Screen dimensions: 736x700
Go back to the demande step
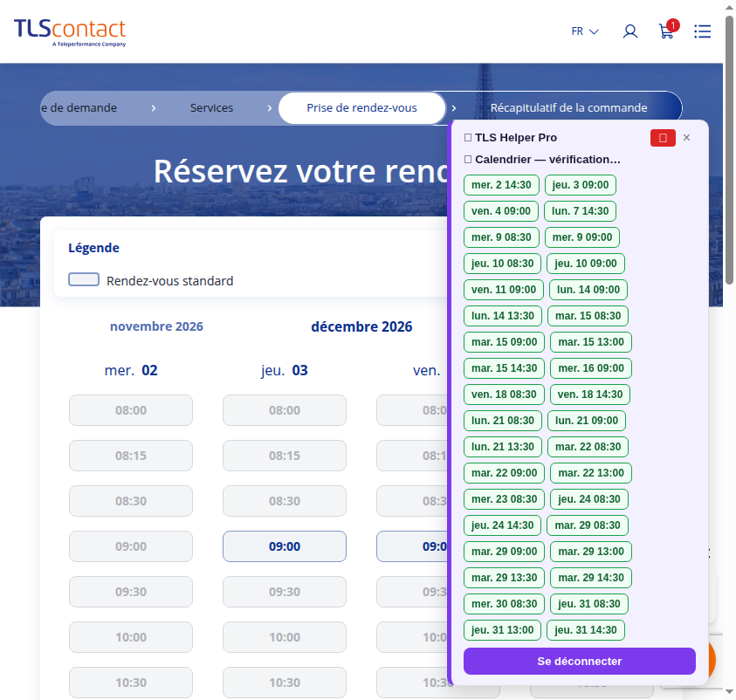[x=79, y=108]
